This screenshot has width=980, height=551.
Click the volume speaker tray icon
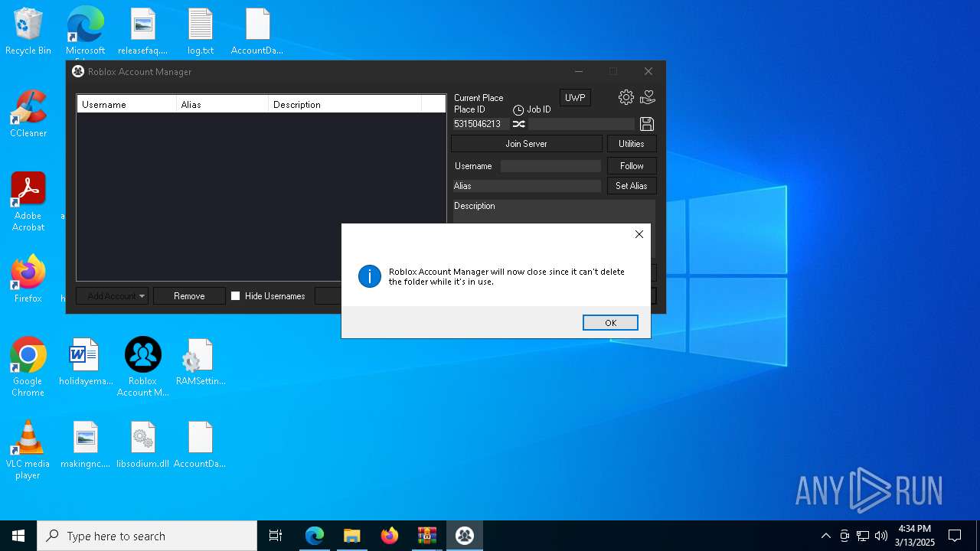[881, 536]
